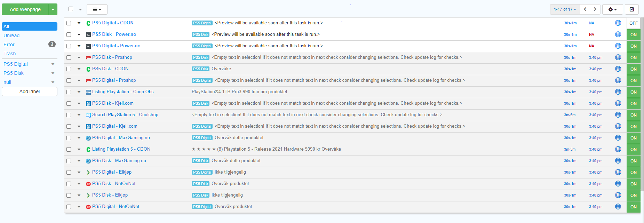644x223 pixels.
Task: Tick checkbox for PS5 Disk - Elkjøp
Action: tap(69, 195)
